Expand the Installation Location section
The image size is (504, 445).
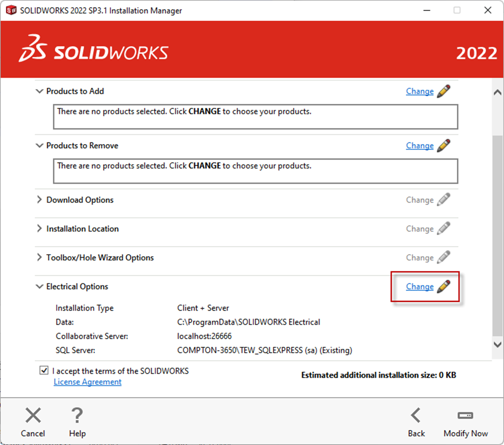click(x=39, y=228)
